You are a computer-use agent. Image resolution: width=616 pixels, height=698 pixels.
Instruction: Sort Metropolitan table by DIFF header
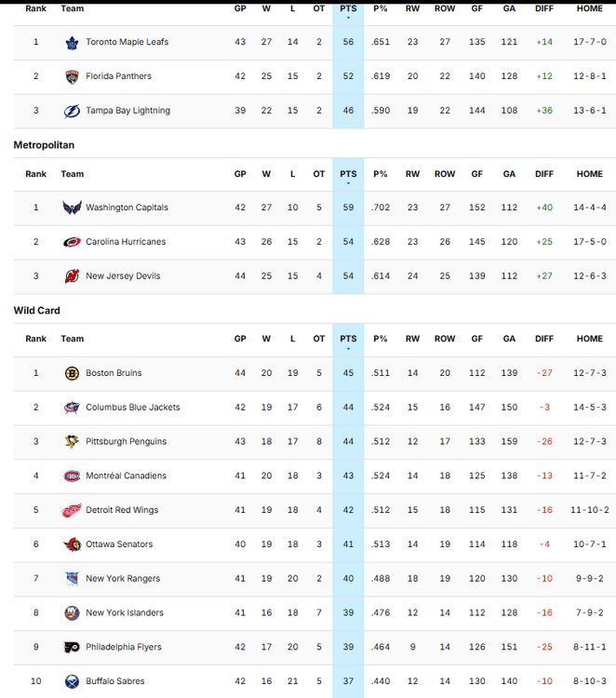coord(544,174)
